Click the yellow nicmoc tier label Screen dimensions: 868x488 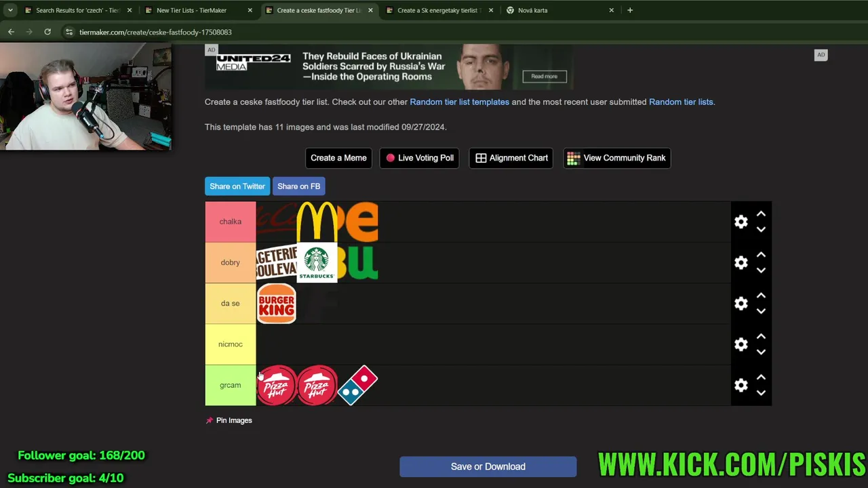click(231, 344)
